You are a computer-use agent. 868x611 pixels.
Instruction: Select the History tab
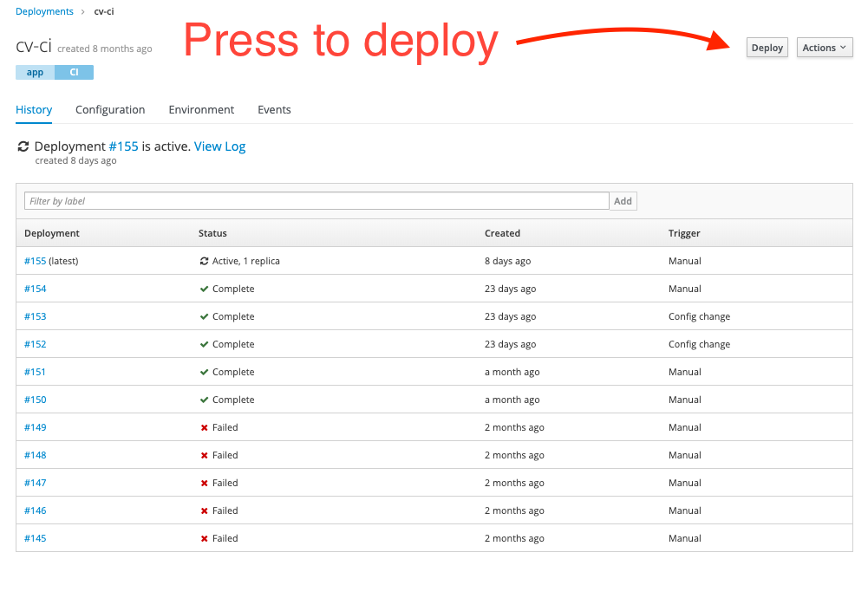tap(33, 109)
